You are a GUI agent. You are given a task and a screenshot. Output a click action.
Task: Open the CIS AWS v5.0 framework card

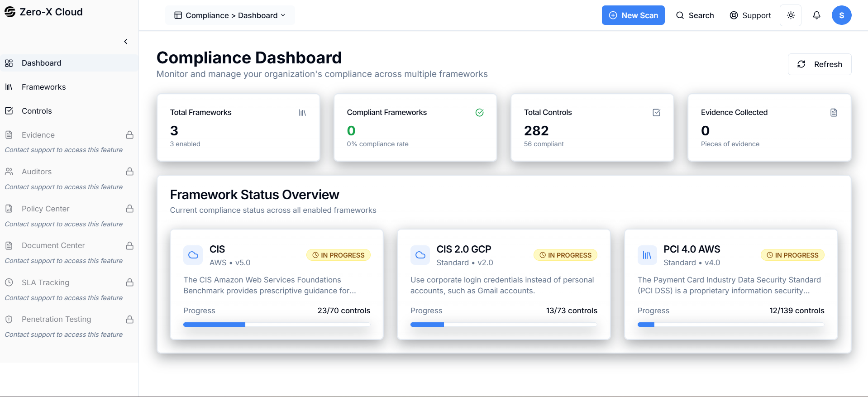tap(277, 284)
